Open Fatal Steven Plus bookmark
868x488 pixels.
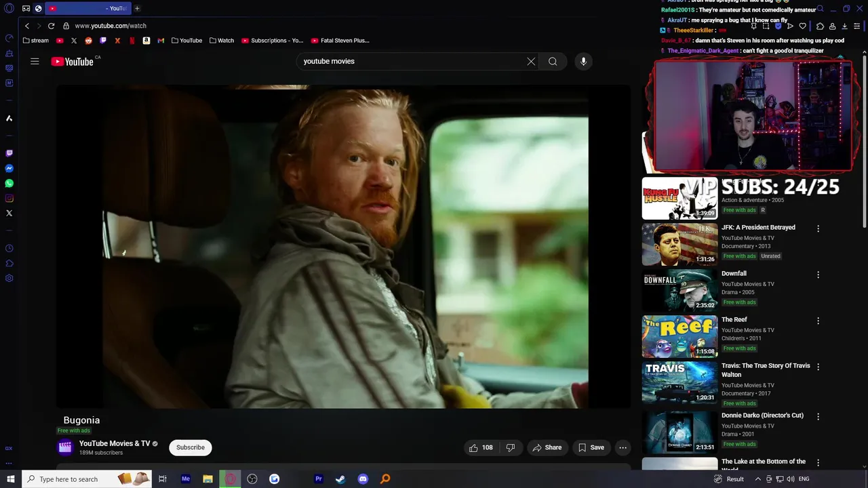point(340,41)
